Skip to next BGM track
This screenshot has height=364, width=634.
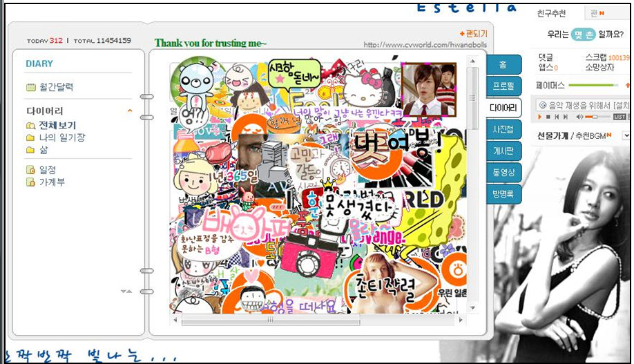pos(566,117)
